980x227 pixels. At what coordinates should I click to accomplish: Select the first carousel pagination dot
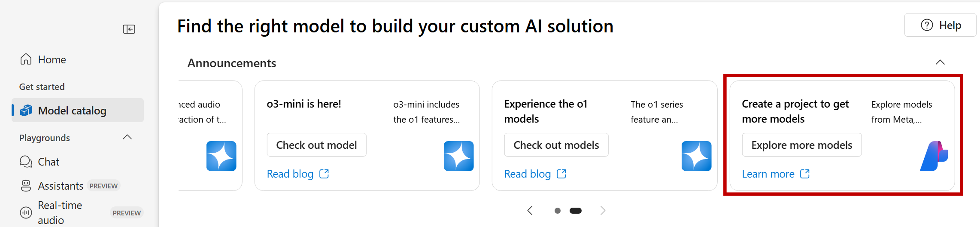pyautogui.click(x=558, y=210)
